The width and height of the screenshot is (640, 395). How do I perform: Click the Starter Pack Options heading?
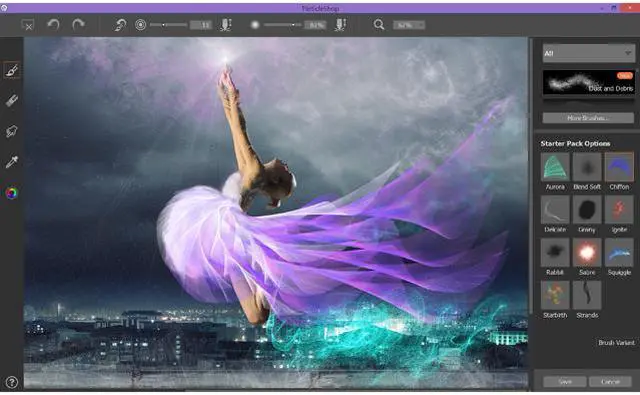(x=575, y=144)
